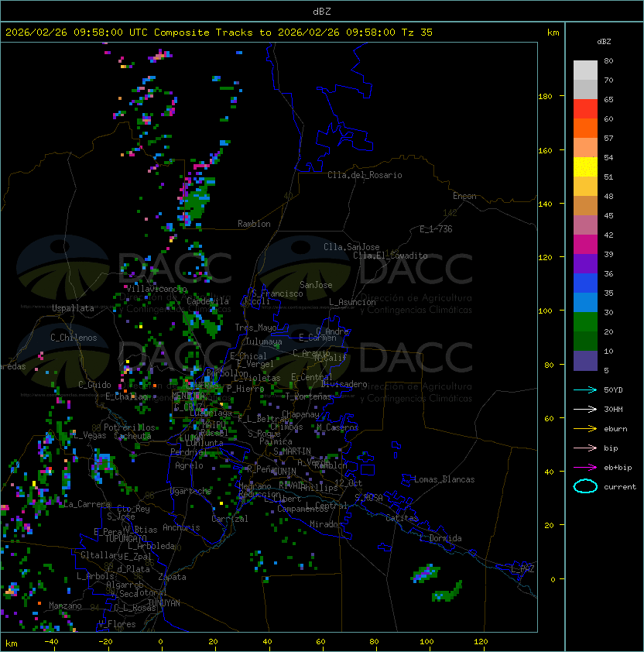Select the light orange swatch between 57 and 54
This screenshot has height=652, width=644.
(x=585, y=148)
